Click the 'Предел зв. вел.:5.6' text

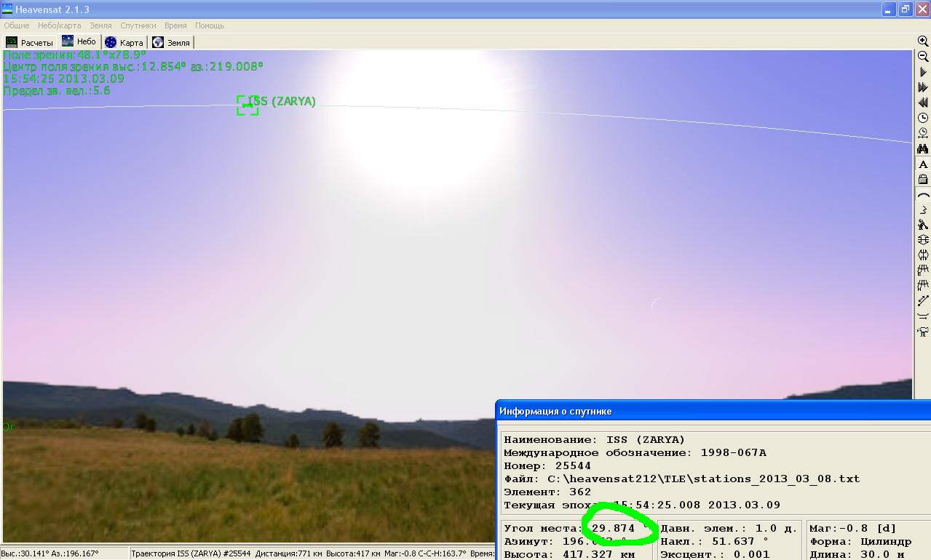pyautogui.click(x=57, y=91)
